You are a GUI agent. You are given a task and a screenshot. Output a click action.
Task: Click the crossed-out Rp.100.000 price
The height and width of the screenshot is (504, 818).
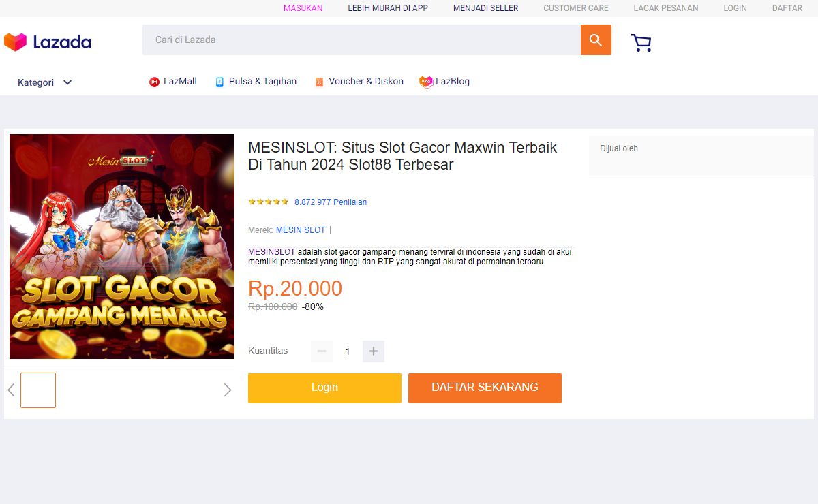[273, 307]
